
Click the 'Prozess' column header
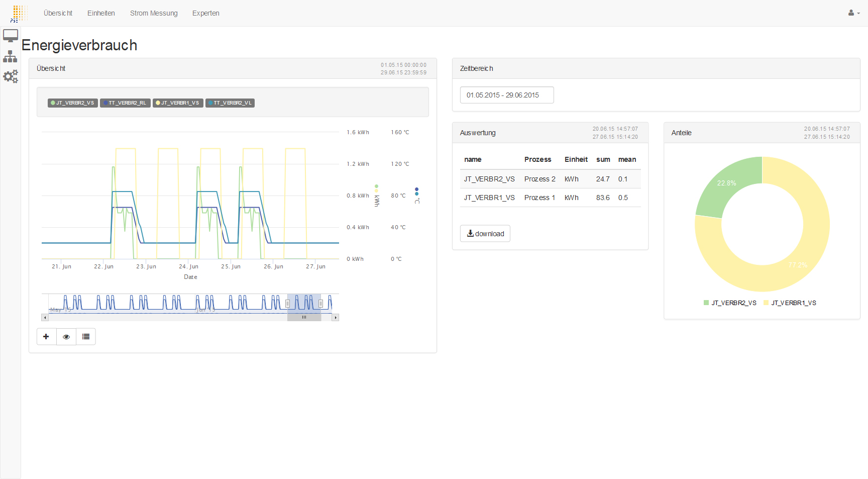click(538, 159)
